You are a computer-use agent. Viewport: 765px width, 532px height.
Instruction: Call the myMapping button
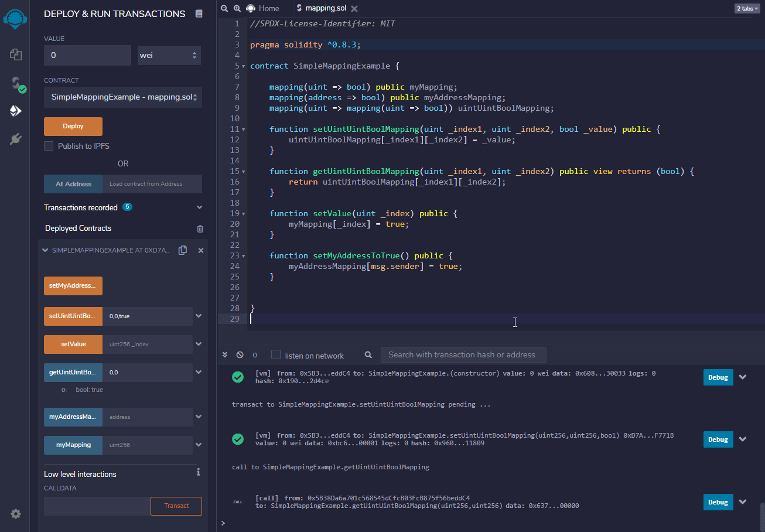click(73, 445)
